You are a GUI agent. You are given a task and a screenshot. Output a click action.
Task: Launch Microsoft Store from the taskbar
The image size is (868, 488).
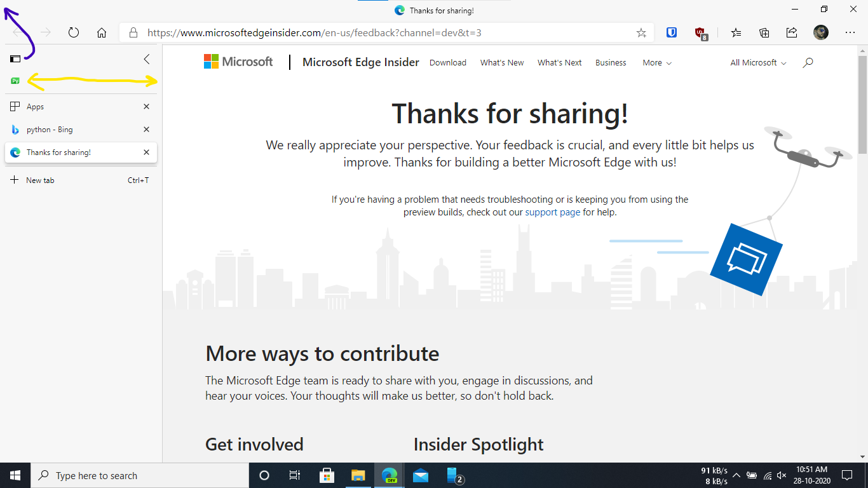tap(327, 475)
